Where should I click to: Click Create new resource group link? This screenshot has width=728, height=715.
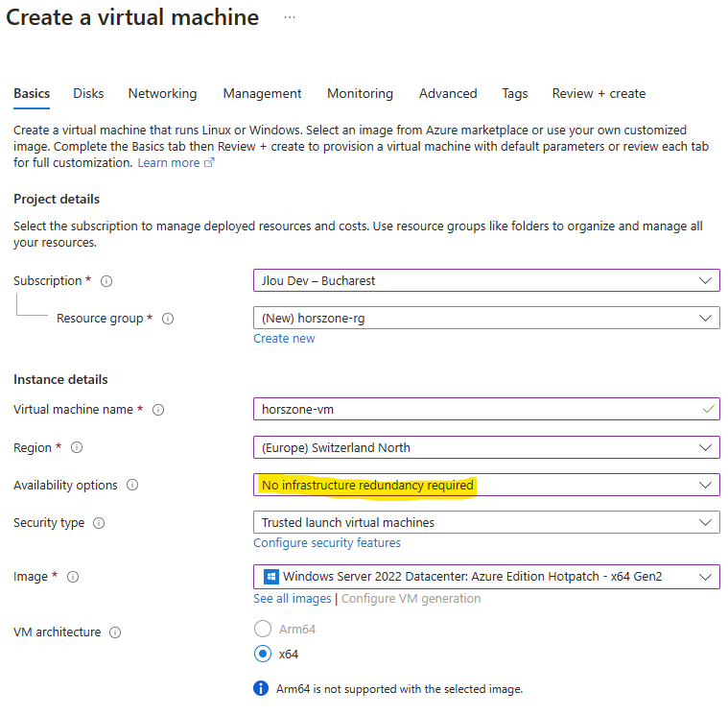point(284,339)
